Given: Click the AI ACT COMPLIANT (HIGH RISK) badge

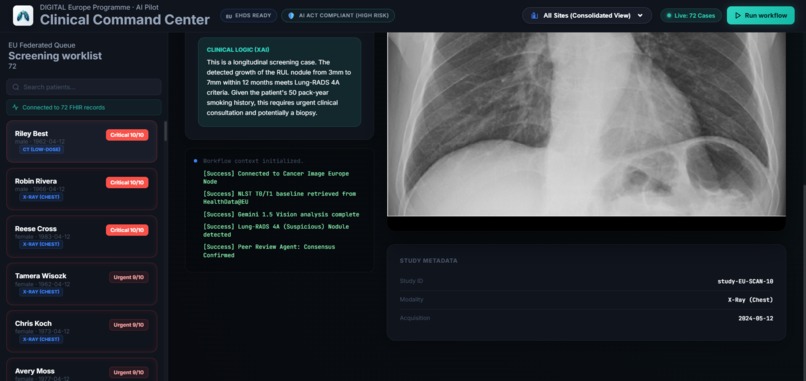Looking at the screenshot, I should click(x=338, y=15).
